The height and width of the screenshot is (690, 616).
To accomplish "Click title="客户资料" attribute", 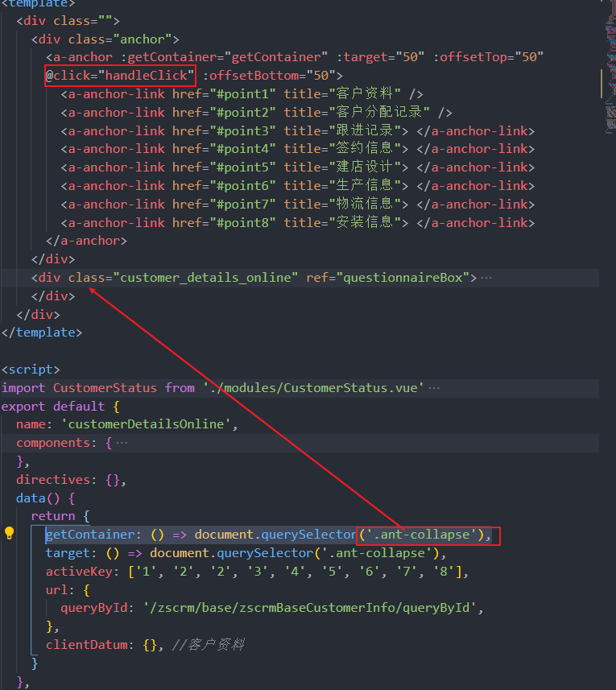I will [342, 94].
